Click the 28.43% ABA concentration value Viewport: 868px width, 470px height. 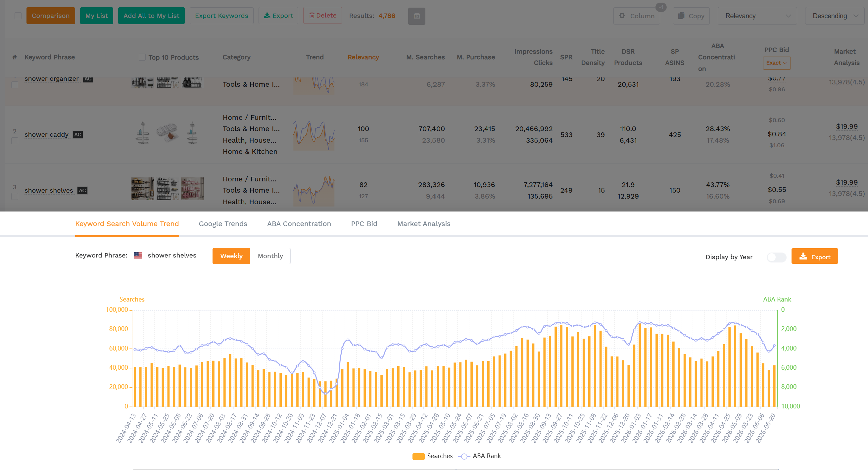[718, 129]
